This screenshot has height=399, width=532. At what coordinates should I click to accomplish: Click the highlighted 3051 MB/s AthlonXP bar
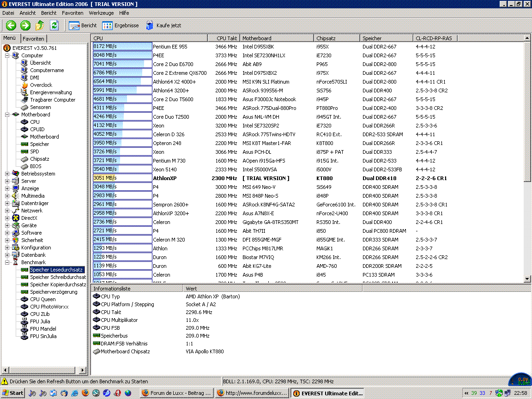(x=122, y=178)
